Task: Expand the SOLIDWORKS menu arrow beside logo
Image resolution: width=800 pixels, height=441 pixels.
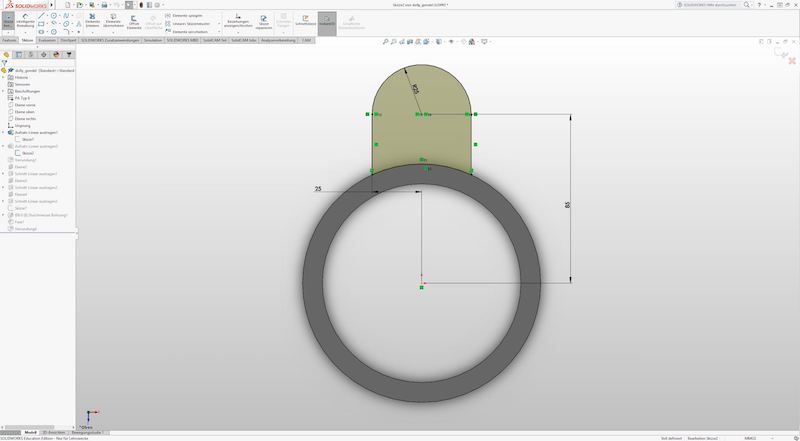Action: 52,5
